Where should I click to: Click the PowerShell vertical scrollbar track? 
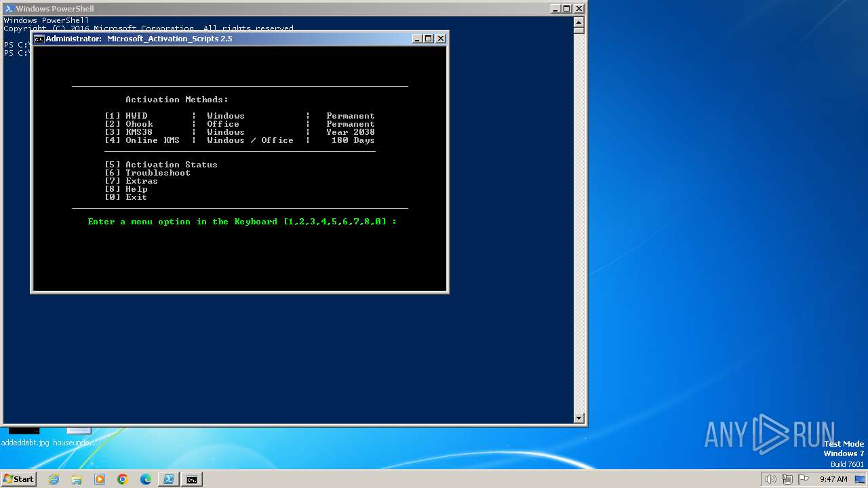578,224
